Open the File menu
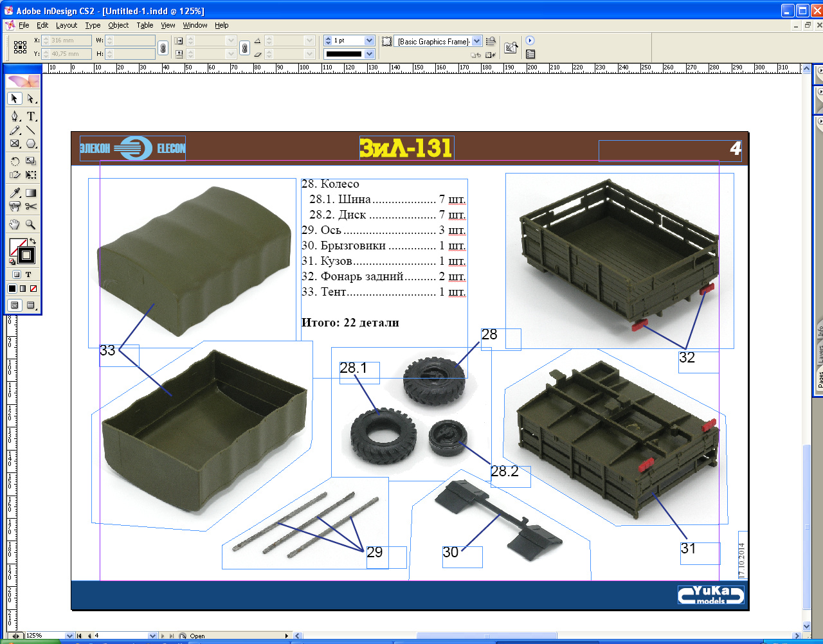This screenshot has width=823, height=644. click(x=24, y=25)
